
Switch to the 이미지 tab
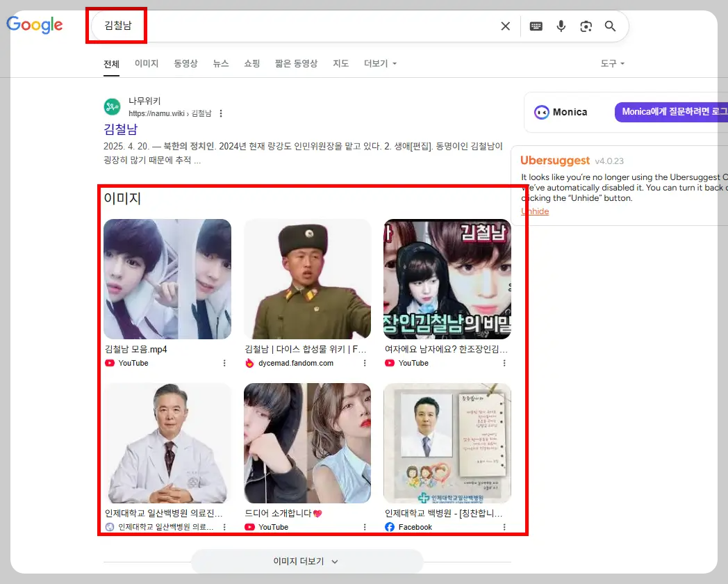click(x=147, y=63)
